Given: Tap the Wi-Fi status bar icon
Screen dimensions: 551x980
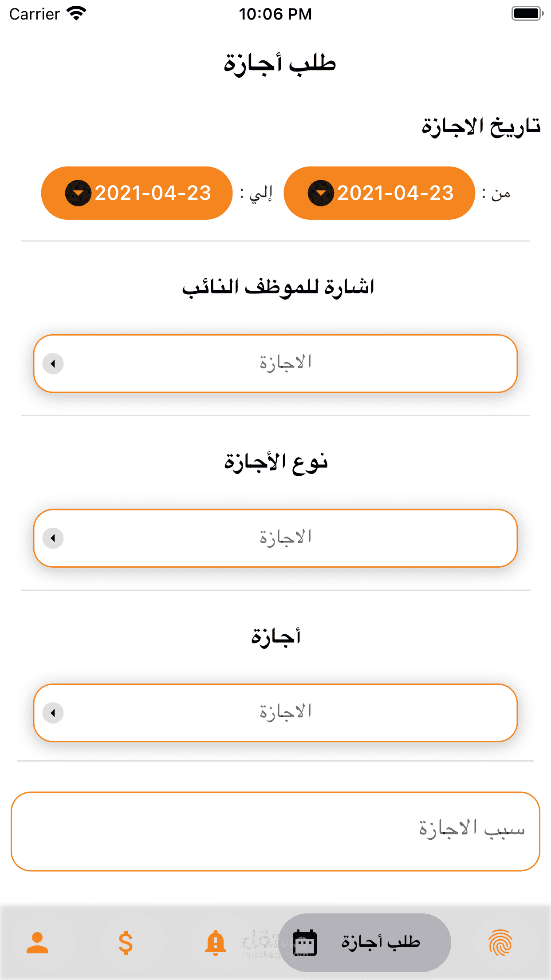Looking at the screenshot, I should pyautogui.click(x=76, y=14).
